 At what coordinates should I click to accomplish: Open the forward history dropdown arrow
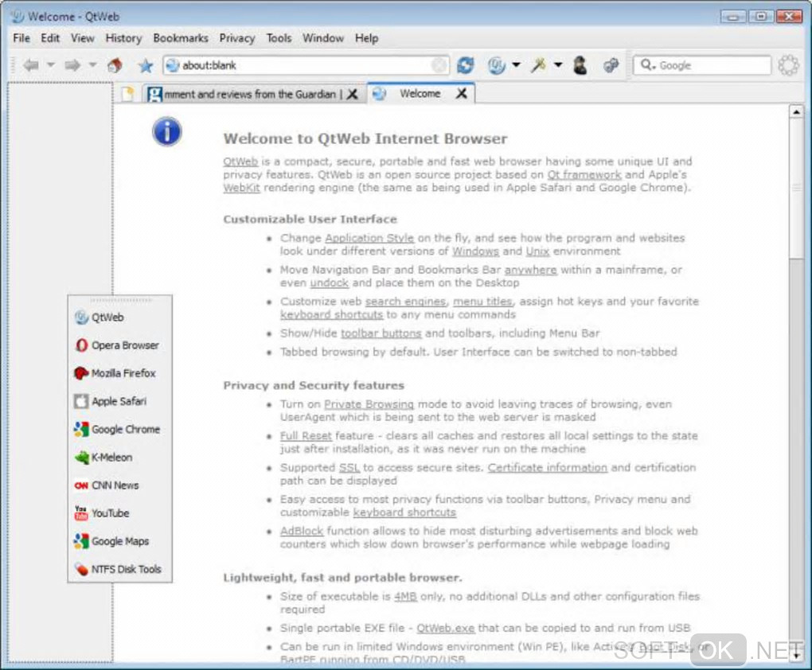[92, 64]
